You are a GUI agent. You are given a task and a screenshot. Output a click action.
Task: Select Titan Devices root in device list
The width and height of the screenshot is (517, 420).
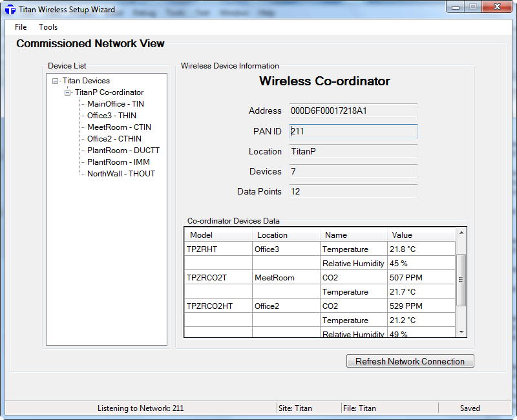(x=86, y=81)
